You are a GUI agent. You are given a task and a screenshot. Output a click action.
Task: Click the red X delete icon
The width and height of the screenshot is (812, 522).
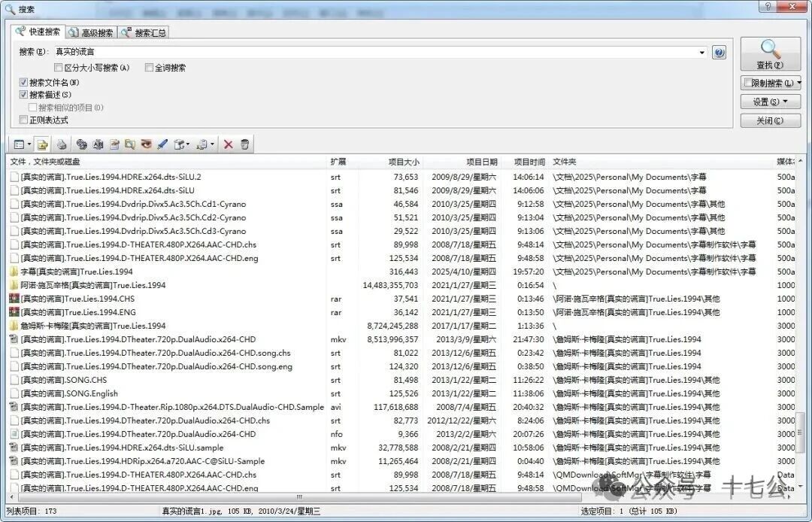coord(229,144)
